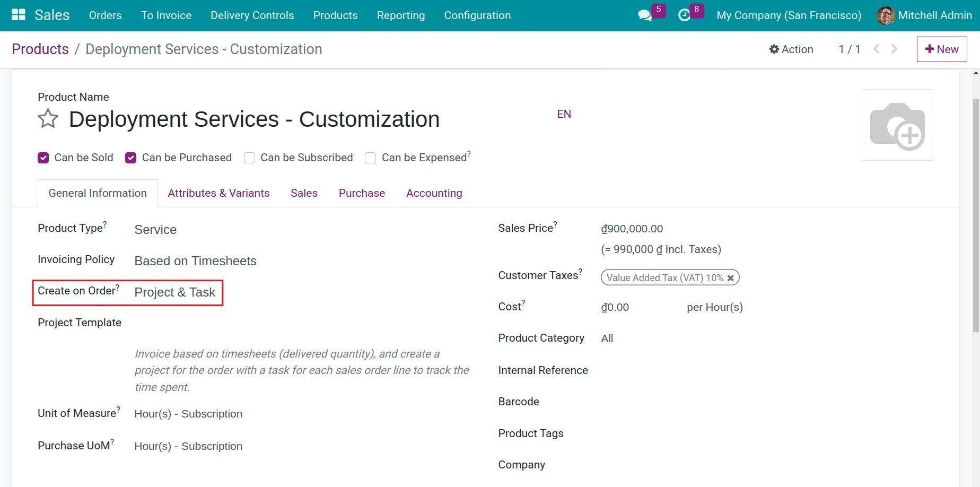This screenshot has width=980, height=487.
Task: Create a new product with the New button
Action: (x=941, y=49)
